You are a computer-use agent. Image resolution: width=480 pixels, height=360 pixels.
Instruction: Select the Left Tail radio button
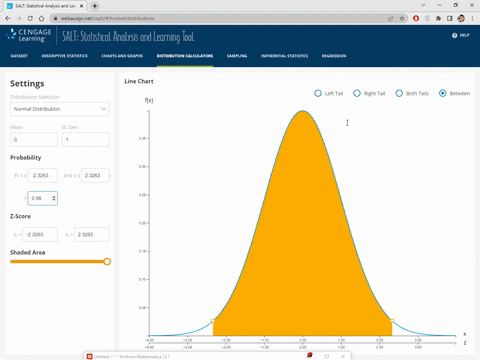click(318, 93)
